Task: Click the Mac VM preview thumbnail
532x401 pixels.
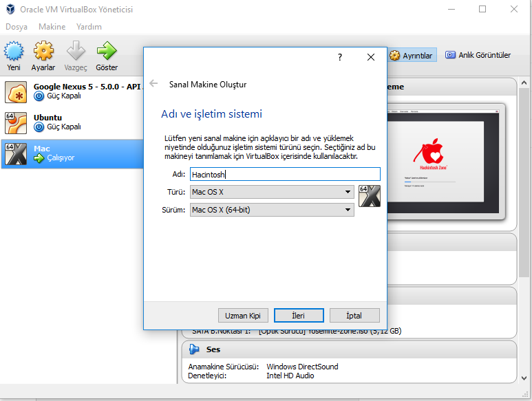Action: pos(443,162)
